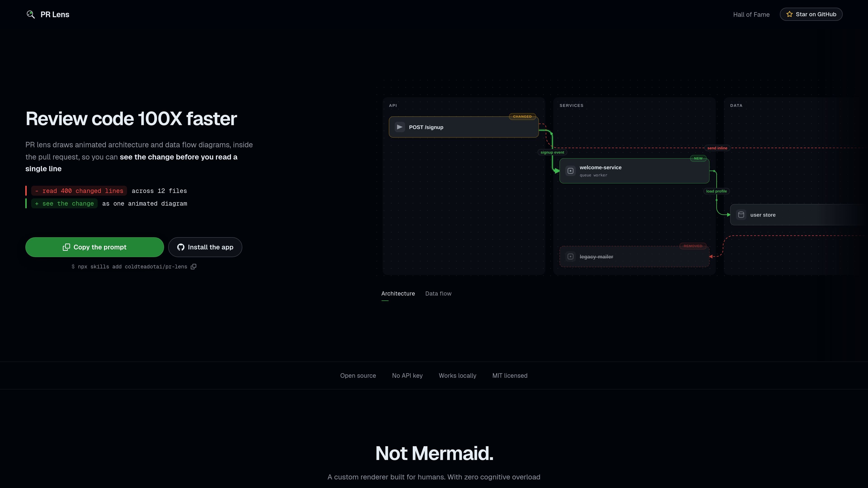The height and width of the screenshot is (488, 868).
Task: Click the welcome-service node icon
Action: [571, 171]
